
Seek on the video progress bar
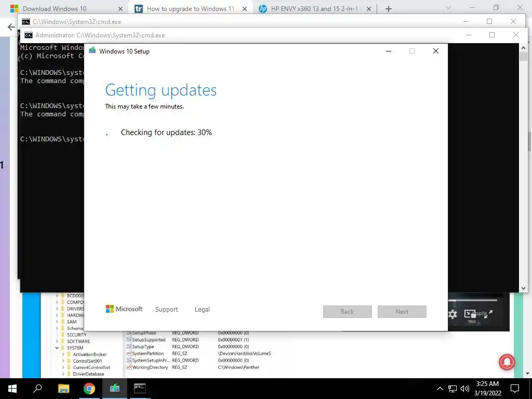click(x=473, y=300)
